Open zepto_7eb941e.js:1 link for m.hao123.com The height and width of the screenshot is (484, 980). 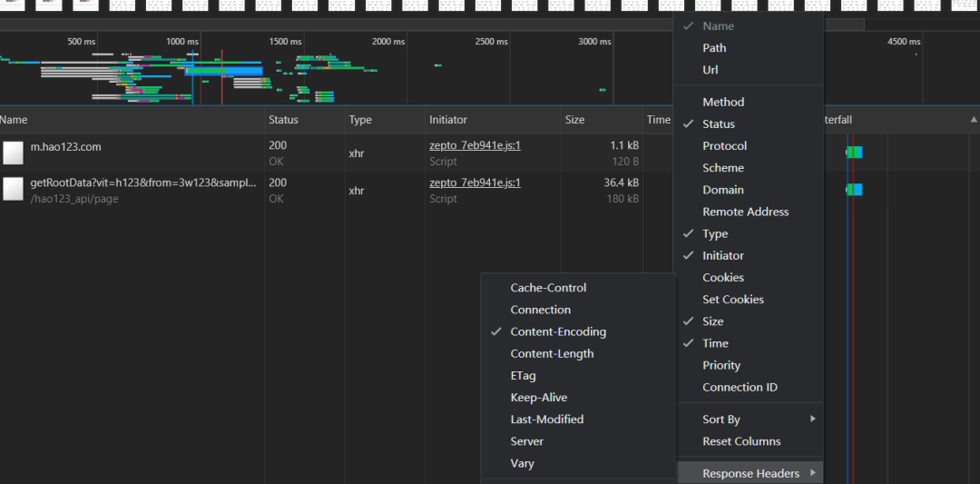coord(475,145)
